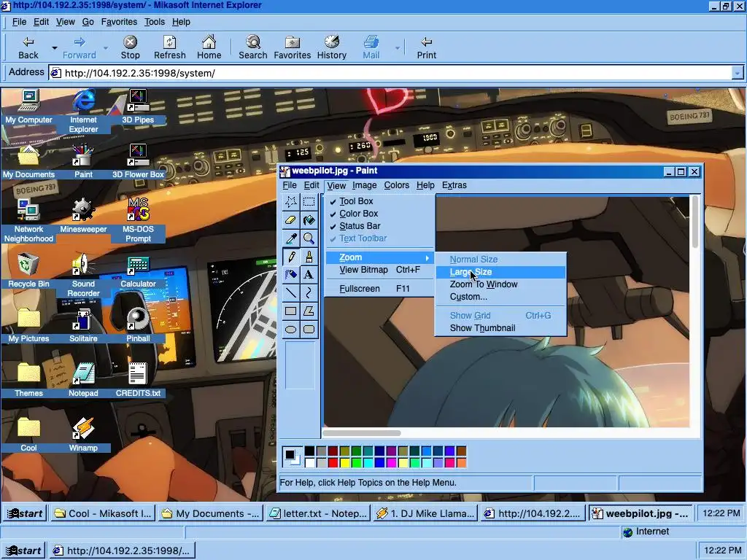Click Paint's vertical scrollbar thumb
The width and height of the screenshot is (747, 560).
point(695,222)
